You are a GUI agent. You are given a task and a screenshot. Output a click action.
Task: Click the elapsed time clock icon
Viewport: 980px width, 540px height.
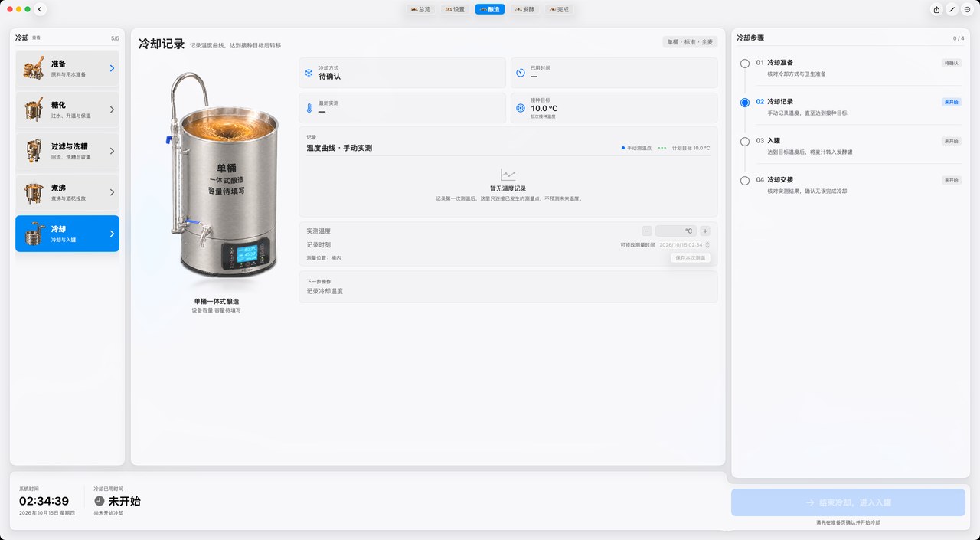click(x=521, y=73)
